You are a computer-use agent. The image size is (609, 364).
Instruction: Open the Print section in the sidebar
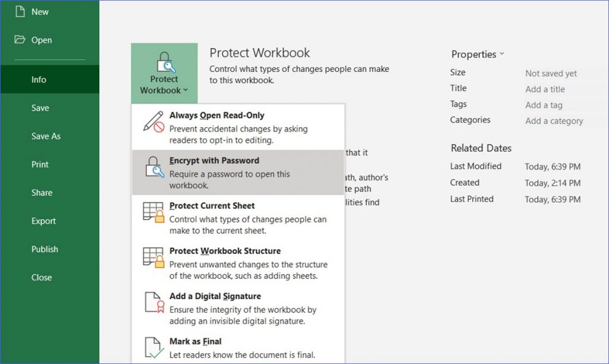(x=41, y=164)
